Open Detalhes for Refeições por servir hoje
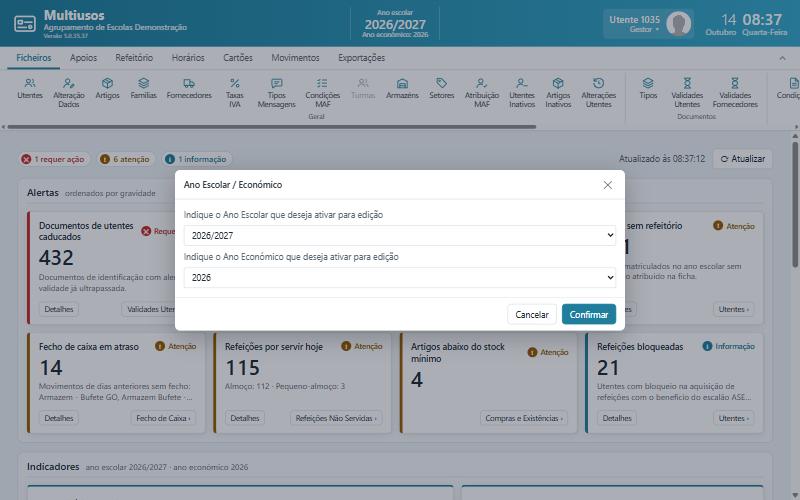The height and width of the screenshot is (500, 800). (x=244, y=418)
